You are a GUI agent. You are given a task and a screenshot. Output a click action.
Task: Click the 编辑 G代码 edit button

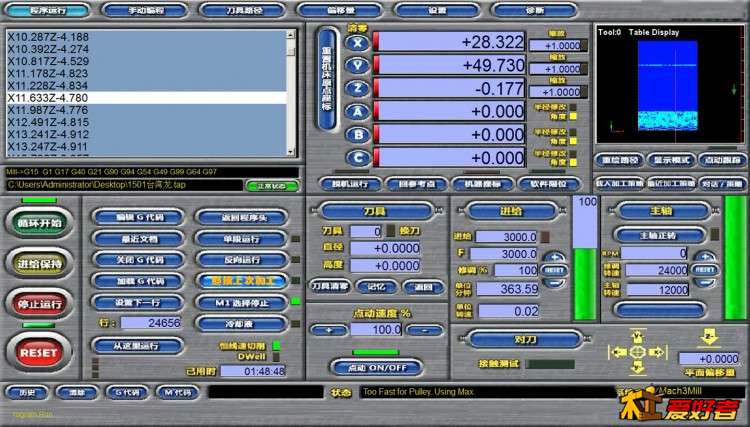(138, 217)
